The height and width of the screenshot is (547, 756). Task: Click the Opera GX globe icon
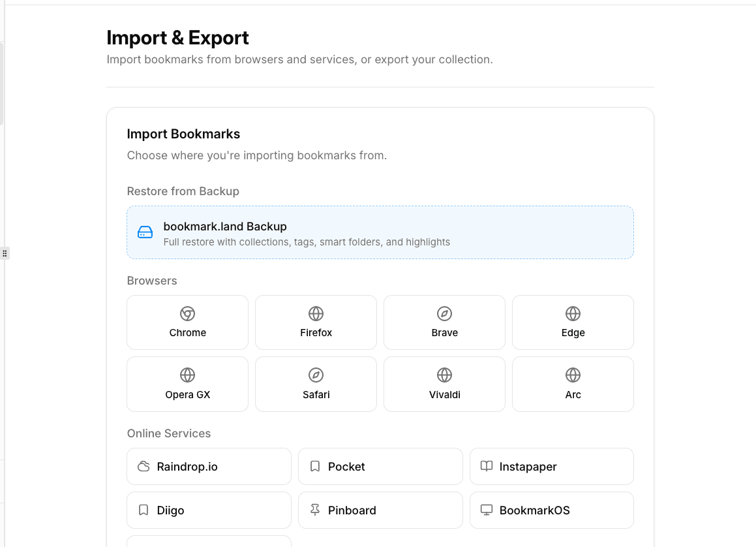(x=188, y=375)
